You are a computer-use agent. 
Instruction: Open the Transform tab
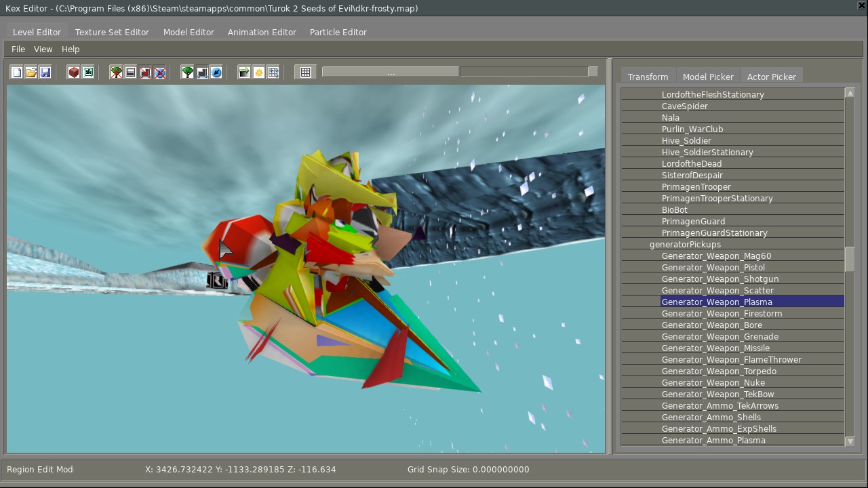648,77
